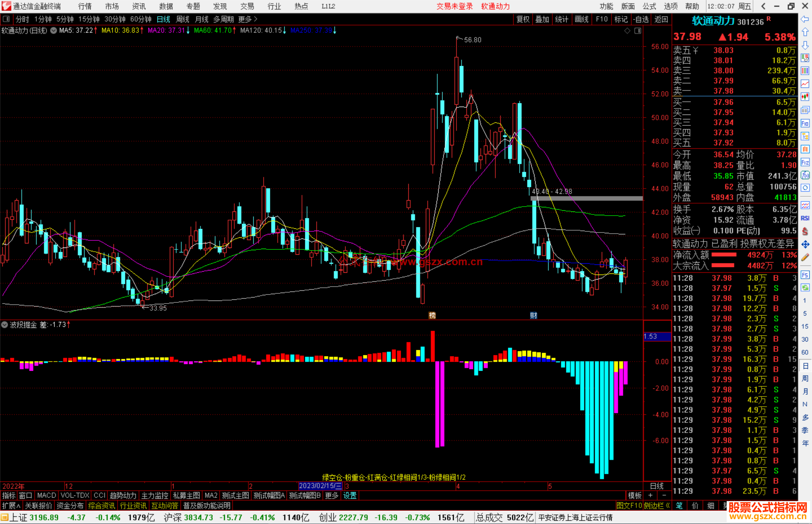Click the four-way move arrows icon
Viewport: 812px width, 524px height.
(x=805, y=245)
